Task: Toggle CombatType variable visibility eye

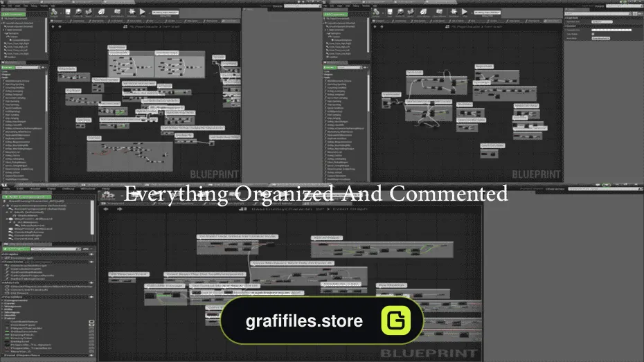Action: tap(91, 325)
